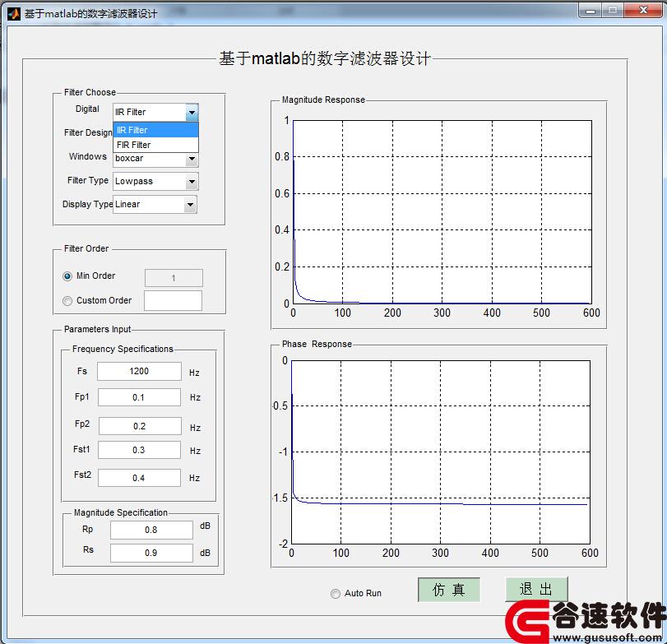
Task: Maximize the filter design window
Action: [x=613, y=10]
